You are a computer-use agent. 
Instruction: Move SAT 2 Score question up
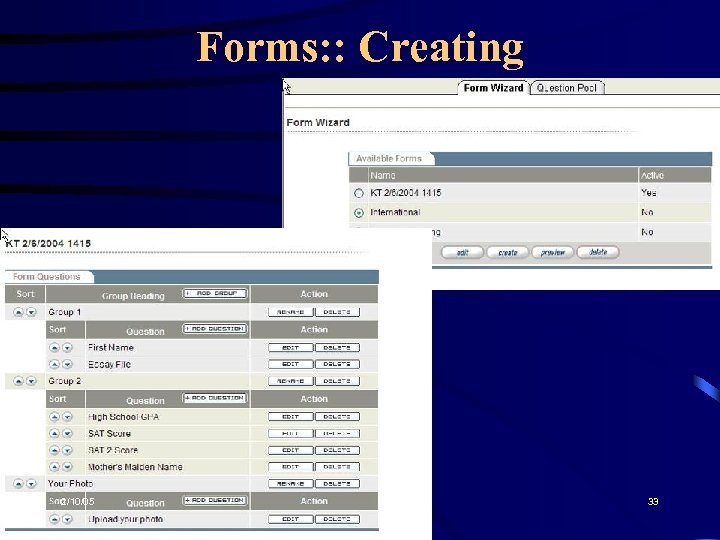click(55, 450)
